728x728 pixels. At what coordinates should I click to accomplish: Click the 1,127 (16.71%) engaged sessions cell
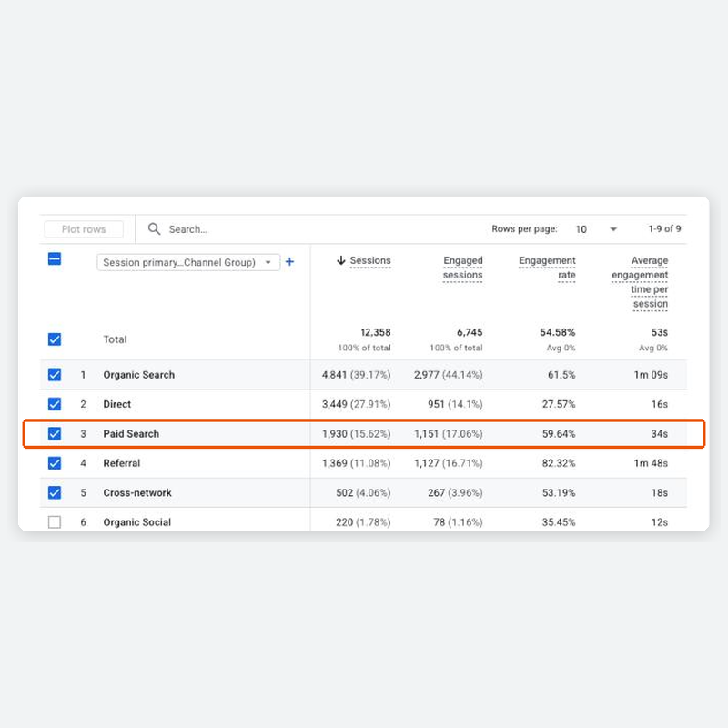click(x=448, y=463)
